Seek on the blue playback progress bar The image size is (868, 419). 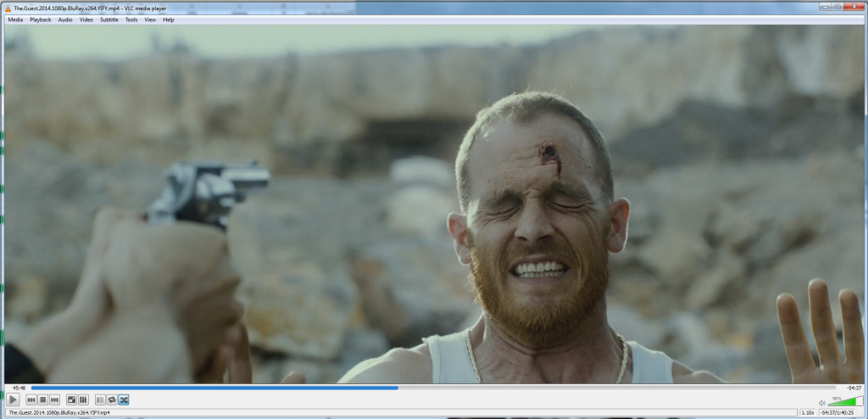433,388
